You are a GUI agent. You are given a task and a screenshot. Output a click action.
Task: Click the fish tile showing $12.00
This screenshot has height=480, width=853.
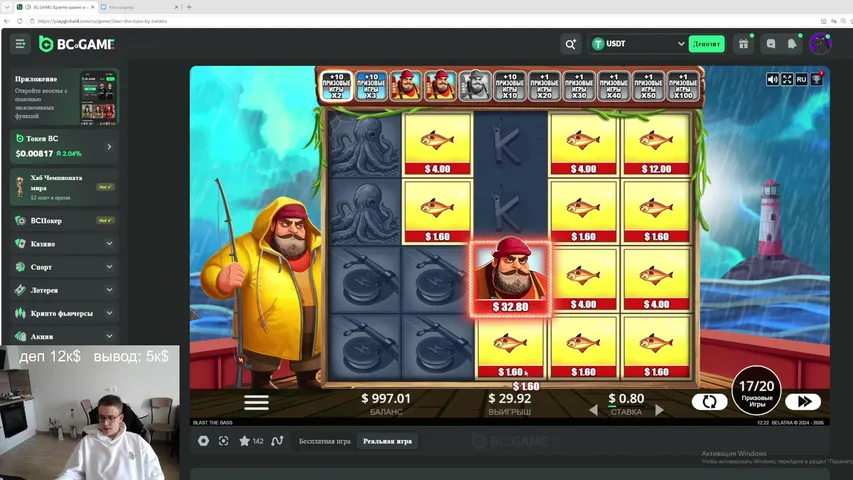656,144
